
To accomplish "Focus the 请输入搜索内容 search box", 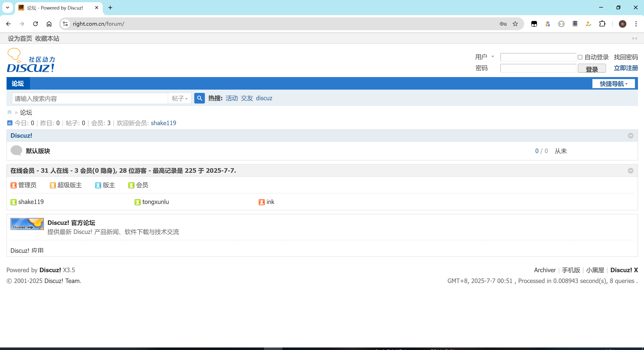I will (x=90, y=98).
